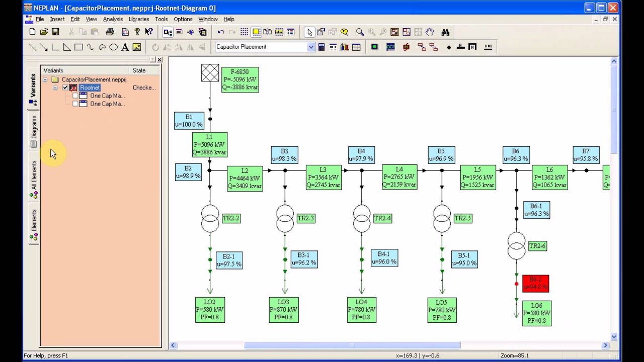Open the Window menu
This screenshot has height=362, width=644.
coord(208,19)
